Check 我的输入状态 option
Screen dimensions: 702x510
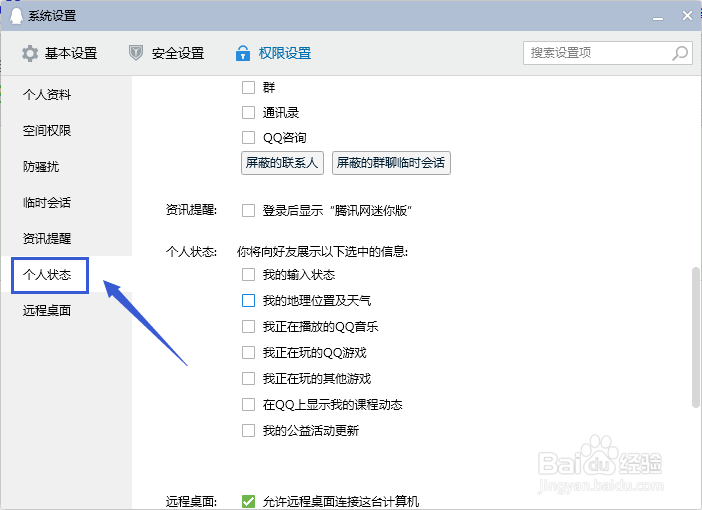click(x=248, y=274)
